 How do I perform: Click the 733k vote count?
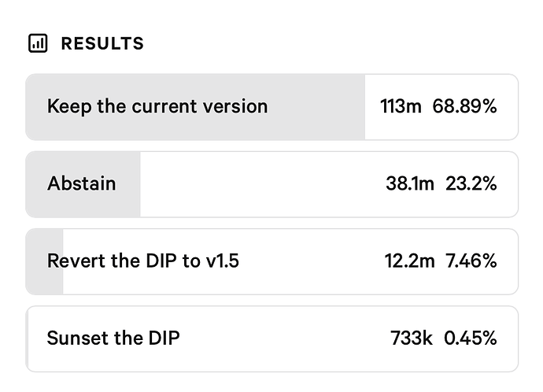412,338
